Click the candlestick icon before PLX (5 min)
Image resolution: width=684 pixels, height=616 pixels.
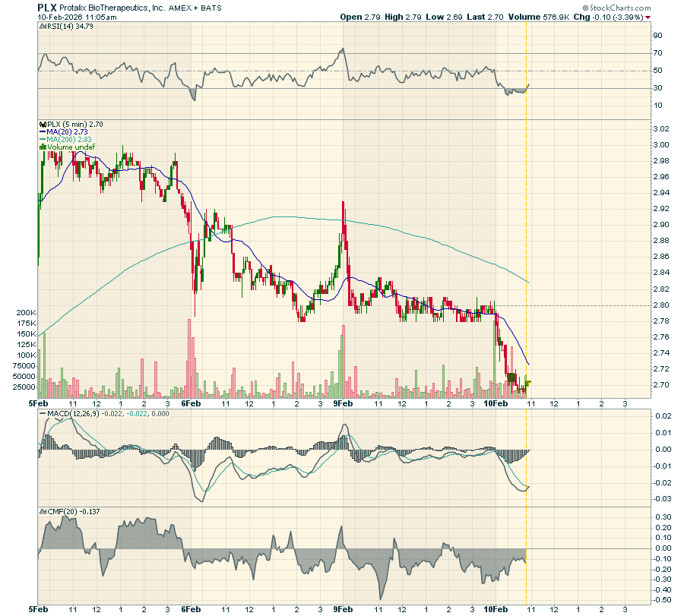pos(43,125)
